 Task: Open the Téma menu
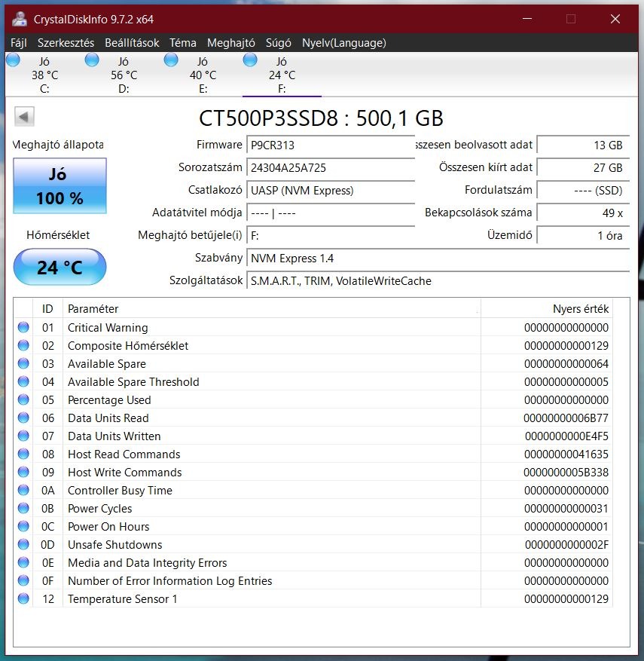coord(183,42)
